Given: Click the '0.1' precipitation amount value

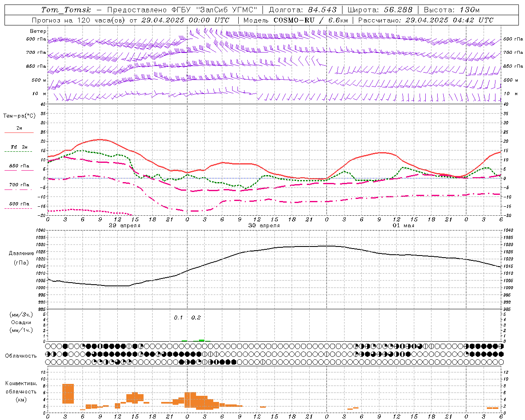Looking at the screenshot, I should [178, 318].
